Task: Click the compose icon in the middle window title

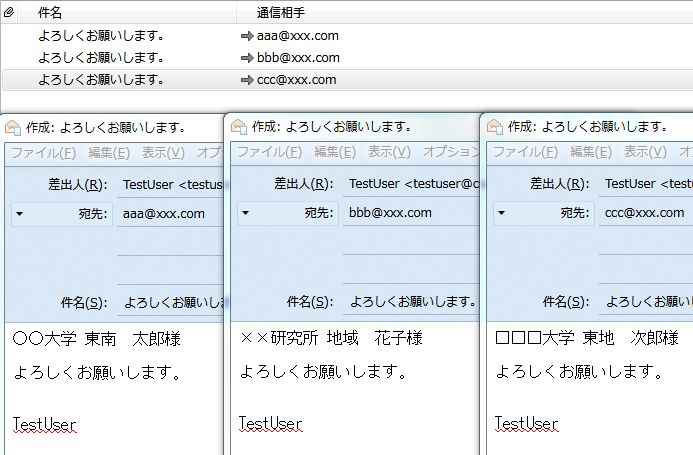Action: 239,127
